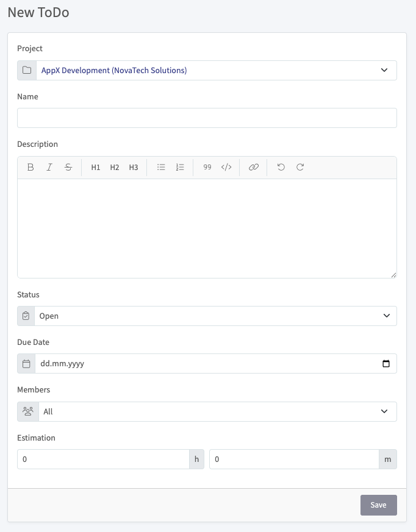Redo last edit in Description
This screenshot has height=532, width=416.
[300, 167]
